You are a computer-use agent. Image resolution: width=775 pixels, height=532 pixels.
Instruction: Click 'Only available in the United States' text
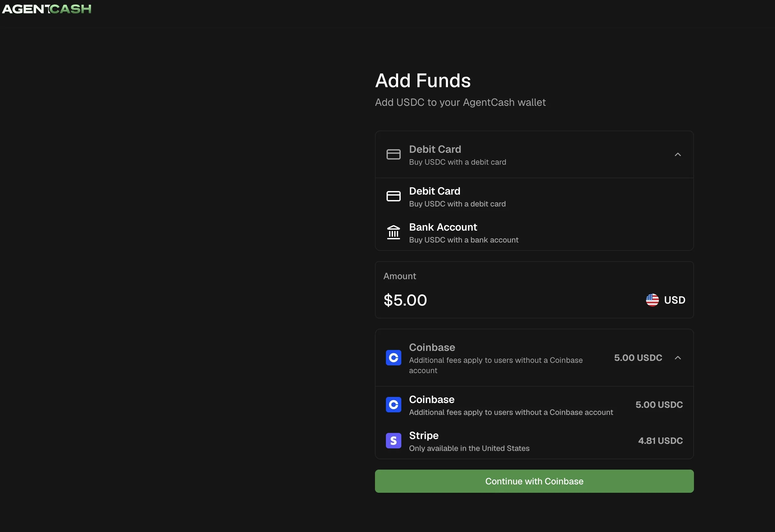469,448
